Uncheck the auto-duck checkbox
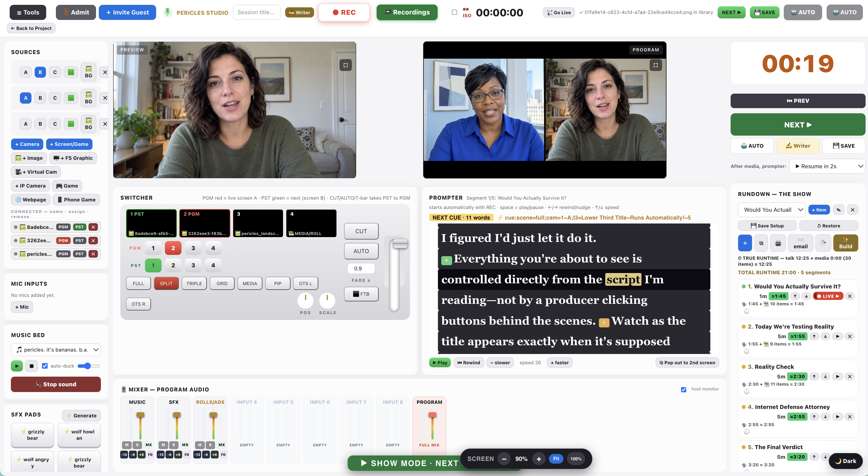868x476 pixels. point(45,366)
